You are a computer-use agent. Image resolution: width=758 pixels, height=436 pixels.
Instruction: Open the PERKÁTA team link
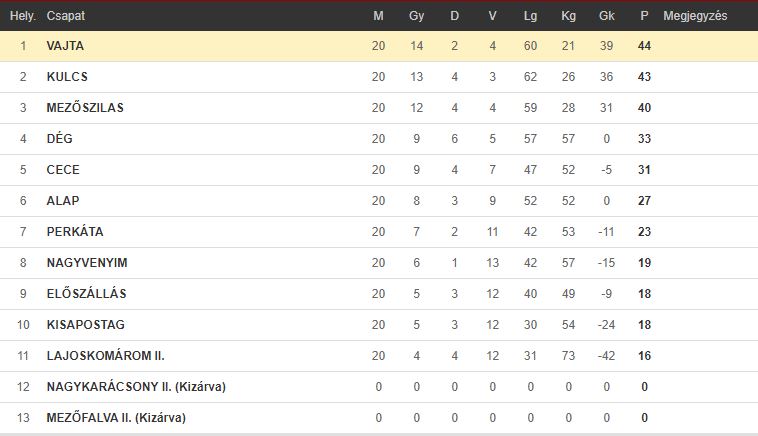pos(75,232)
